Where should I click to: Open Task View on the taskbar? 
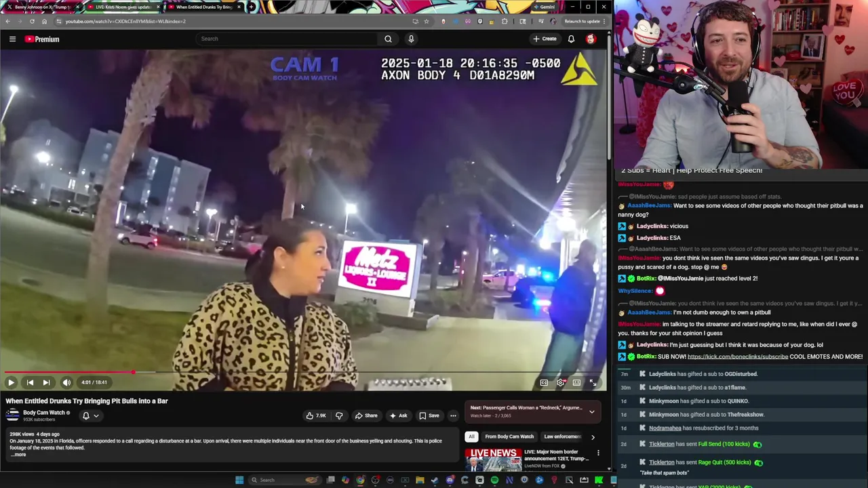tap(330, 480)
